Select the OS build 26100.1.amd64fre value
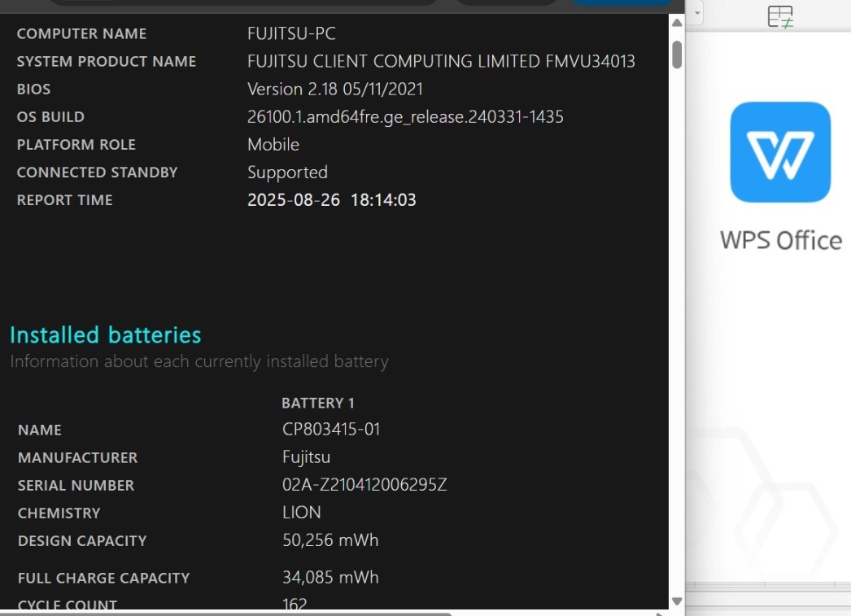Viewport: 851px width, 616px height. (405, 116)
